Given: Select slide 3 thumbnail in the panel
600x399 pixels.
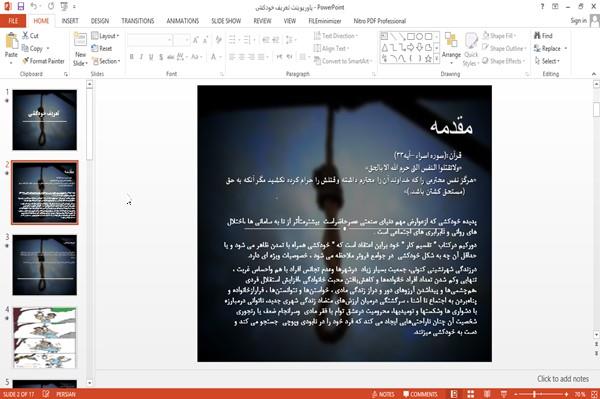Looking at the screenshot, I should pyautogui.click(x=44, y=265).
